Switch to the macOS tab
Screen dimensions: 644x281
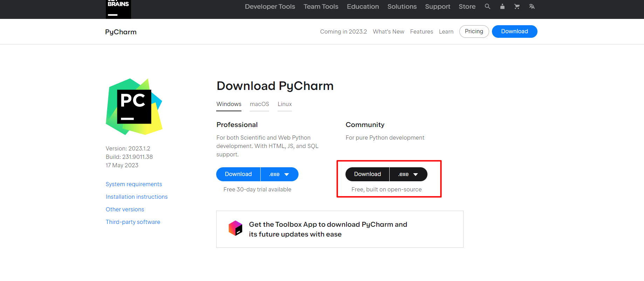[x=259, y=104]
